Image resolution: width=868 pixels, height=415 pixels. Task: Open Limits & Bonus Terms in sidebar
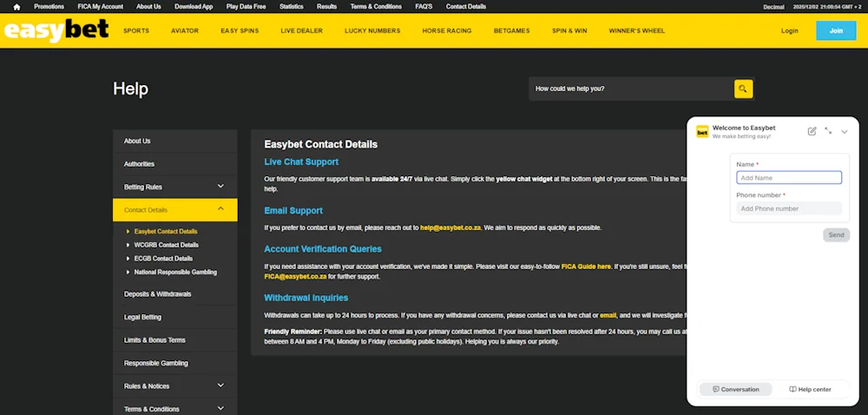point(175,339)
